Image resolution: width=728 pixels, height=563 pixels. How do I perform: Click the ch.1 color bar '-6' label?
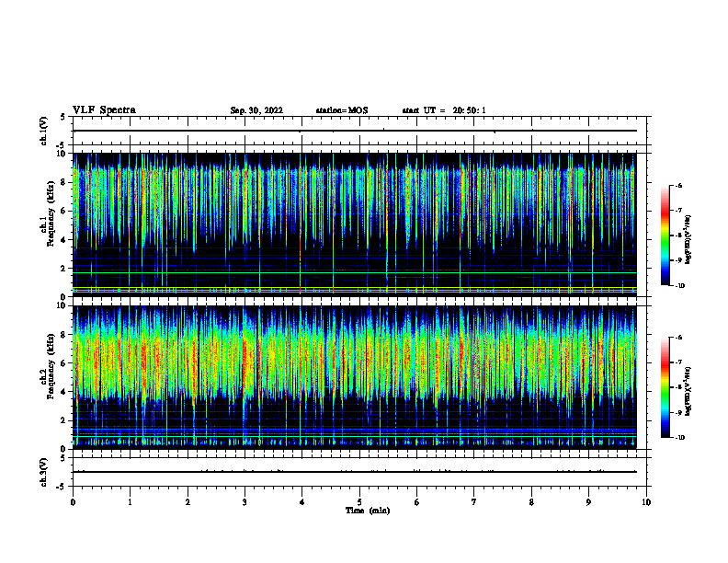coord(678,185)
